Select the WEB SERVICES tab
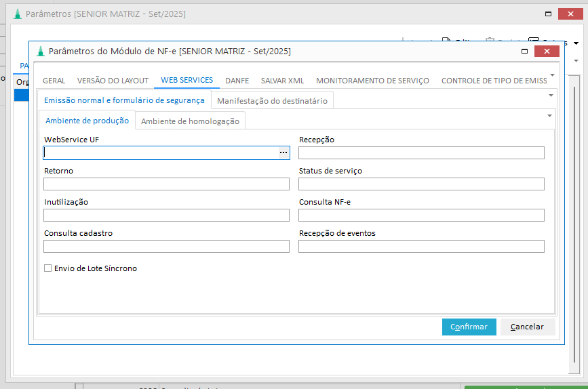Viewport: 588px width, 389px height. [187, 80]
